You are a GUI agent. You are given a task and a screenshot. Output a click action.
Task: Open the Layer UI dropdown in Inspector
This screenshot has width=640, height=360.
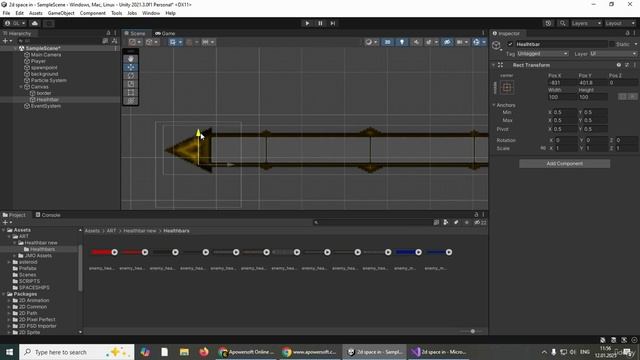[x=612, y=54]
